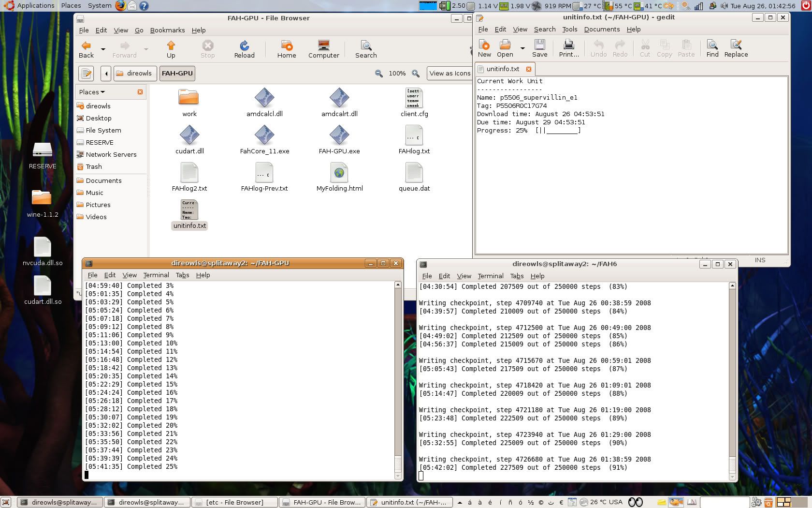Open the RESERVE drive desktop icon
The image size is (812, 508).
point(43,155)
